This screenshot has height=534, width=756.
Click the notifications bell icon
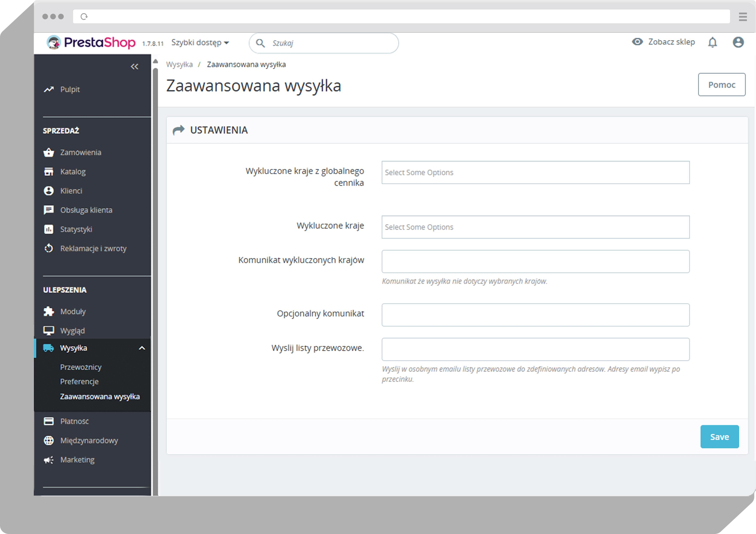click(x=712, y=43)
